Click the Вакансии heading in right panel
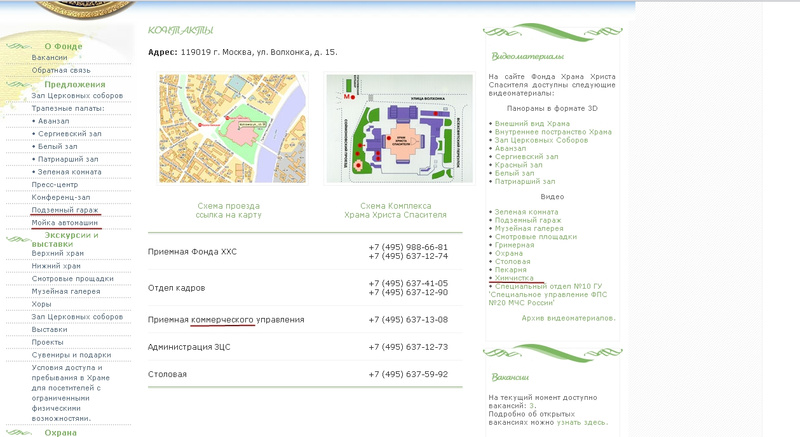 (510, 377)
